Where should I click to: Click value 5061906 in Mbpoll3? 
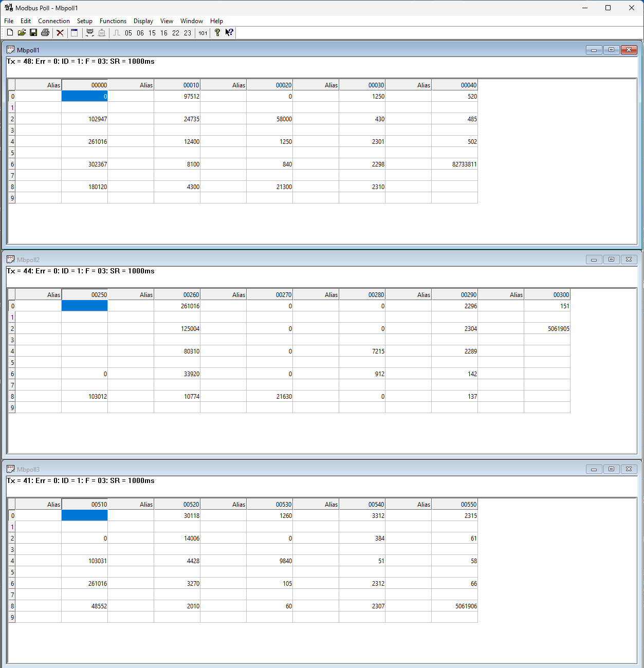tap(466, 606)
